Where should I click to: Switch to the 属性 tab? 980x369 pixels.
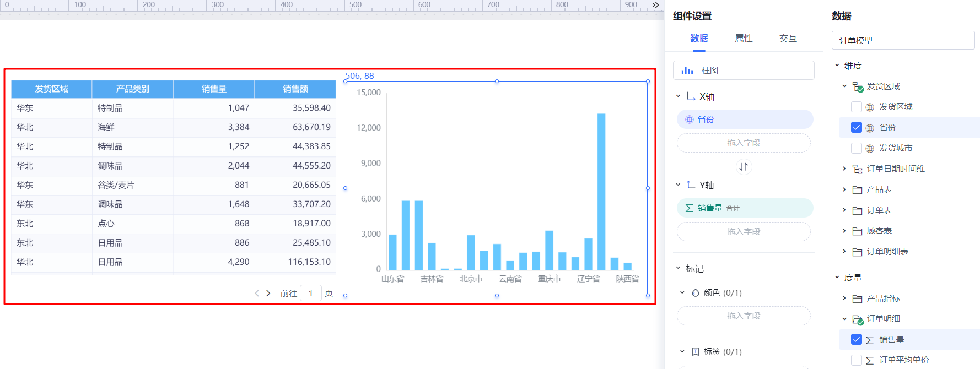coord(744,39)
